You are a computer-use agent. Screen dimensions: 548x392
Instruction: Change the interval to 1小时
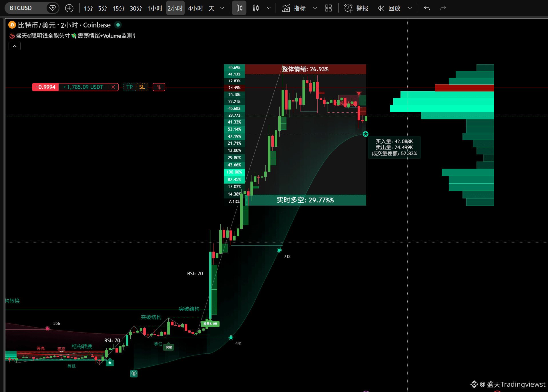coord(155,8)
